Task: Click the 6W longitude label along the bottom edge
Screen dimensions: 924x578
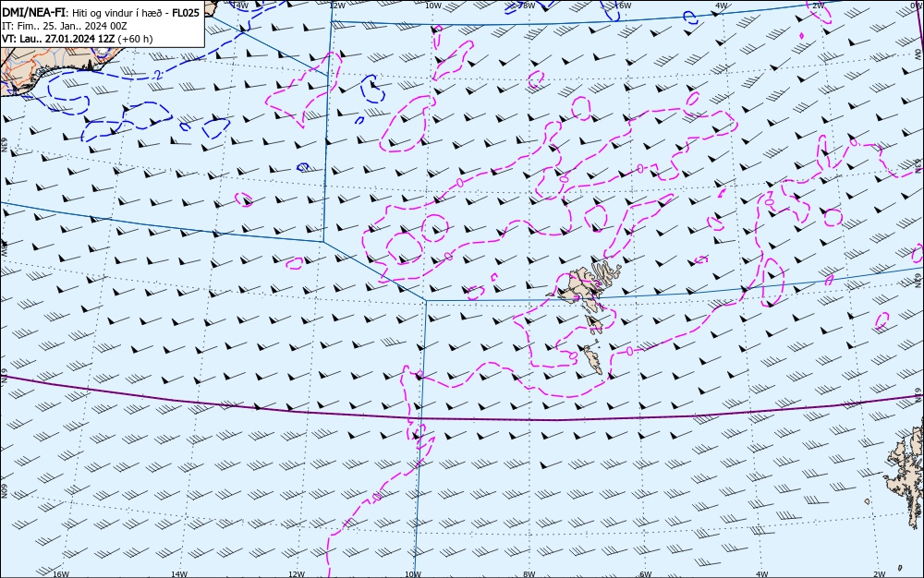Action: click(x=646, y=574)
